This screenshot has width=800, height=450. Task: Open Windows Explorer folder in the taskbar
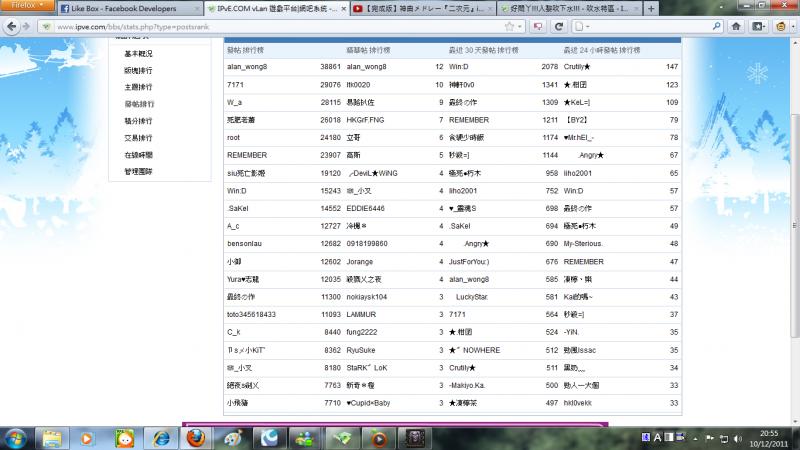coord(51,437)
